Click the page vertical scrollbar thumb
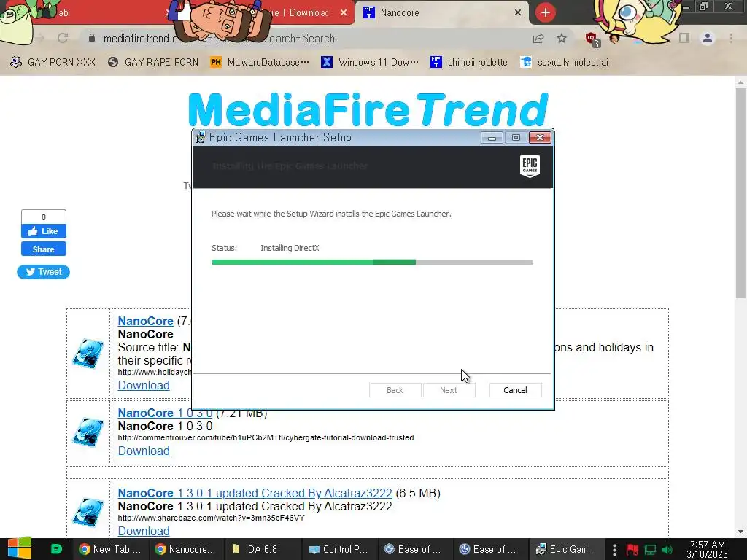 coord(740,192)
